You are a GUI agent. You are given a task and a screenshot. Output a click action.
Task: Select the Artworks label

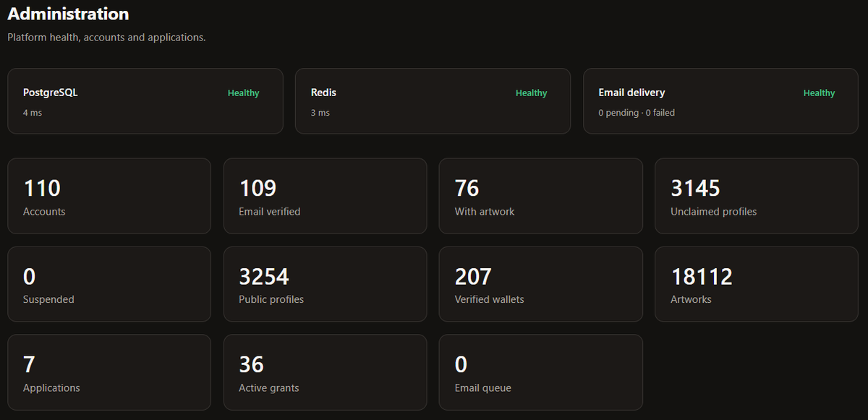[x=691, y=299]
